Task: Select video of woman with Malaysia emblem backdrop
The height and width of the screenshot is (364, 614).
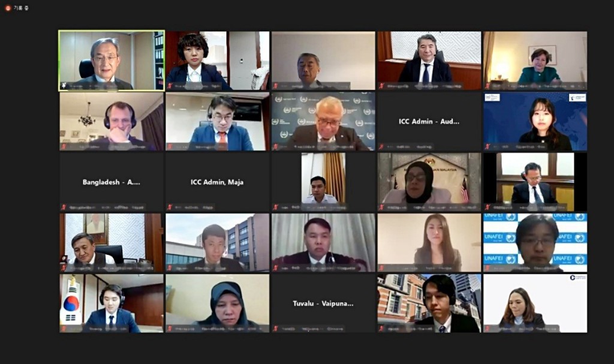Action: coord(429,182)
